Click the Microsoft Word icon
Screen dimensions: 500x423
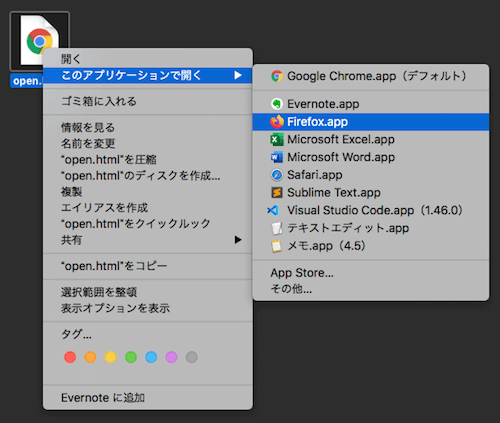coord(277,157)
